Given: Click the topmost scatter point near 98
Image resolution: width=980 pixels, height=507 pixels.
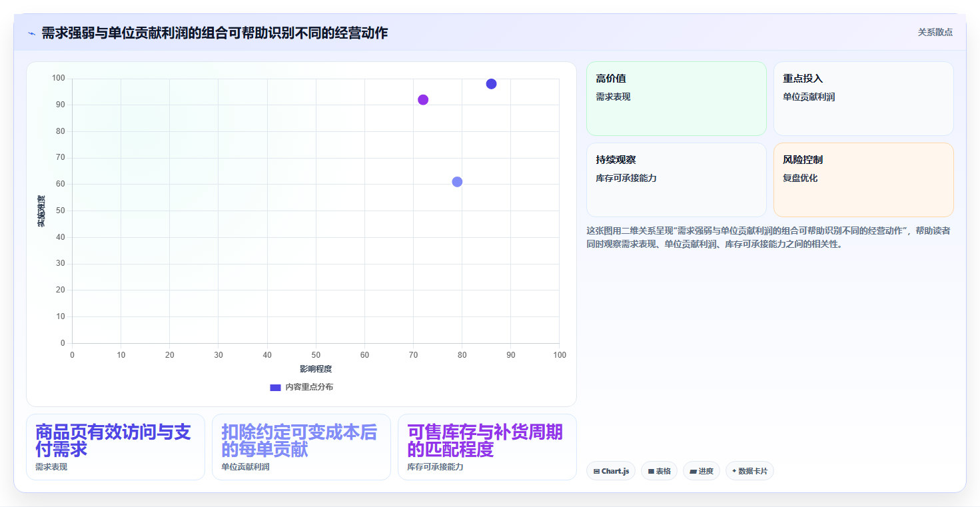Looking at the screenshot, I should click(491, 84).
